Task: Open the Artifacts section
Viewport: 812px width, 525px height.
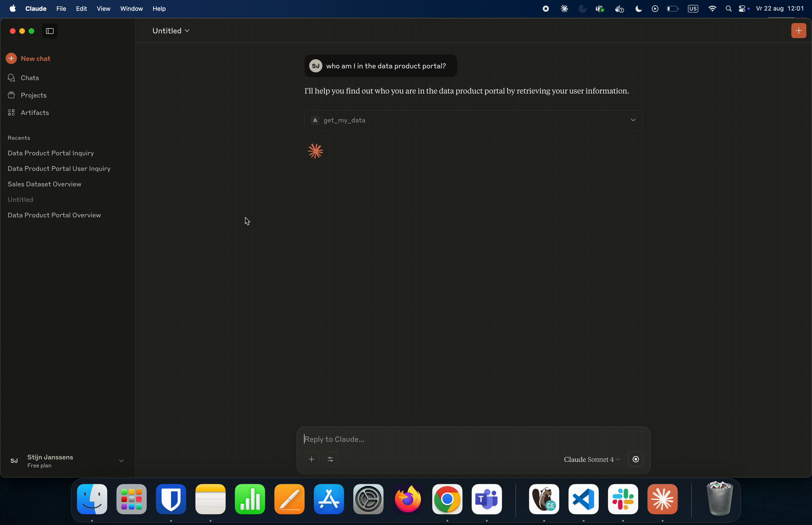Action: click(34, 113)
